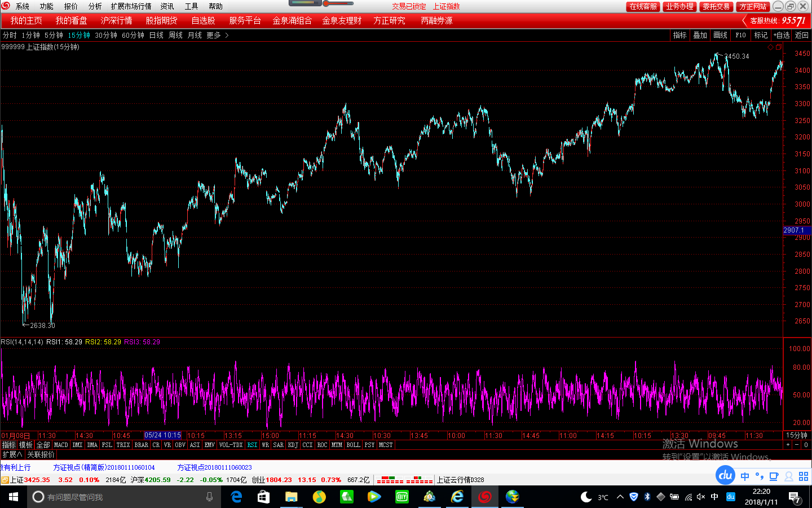Click the F10 info button

(x=741, y=35)
